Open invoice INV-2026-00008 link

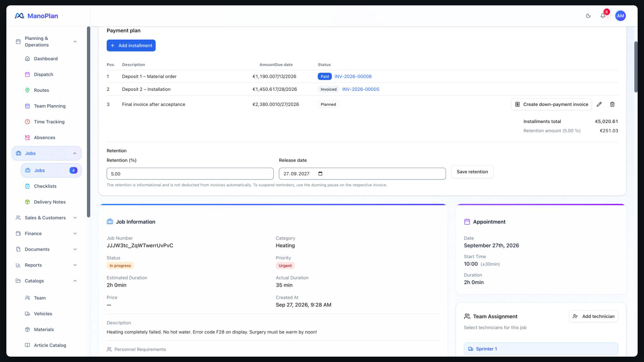(x=353, y=76)
